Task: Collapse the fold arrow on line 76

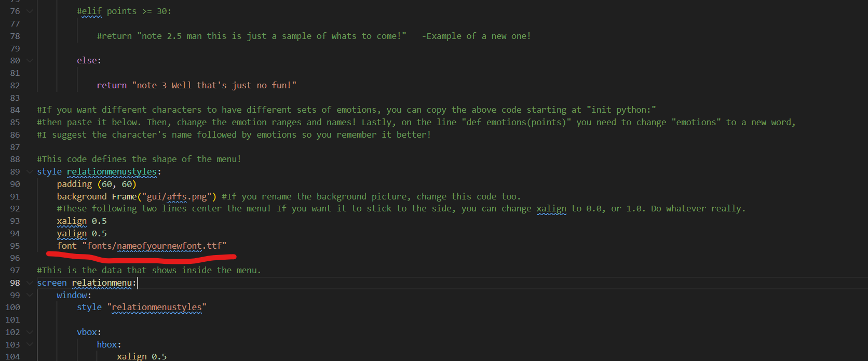Action: point(30,11)
